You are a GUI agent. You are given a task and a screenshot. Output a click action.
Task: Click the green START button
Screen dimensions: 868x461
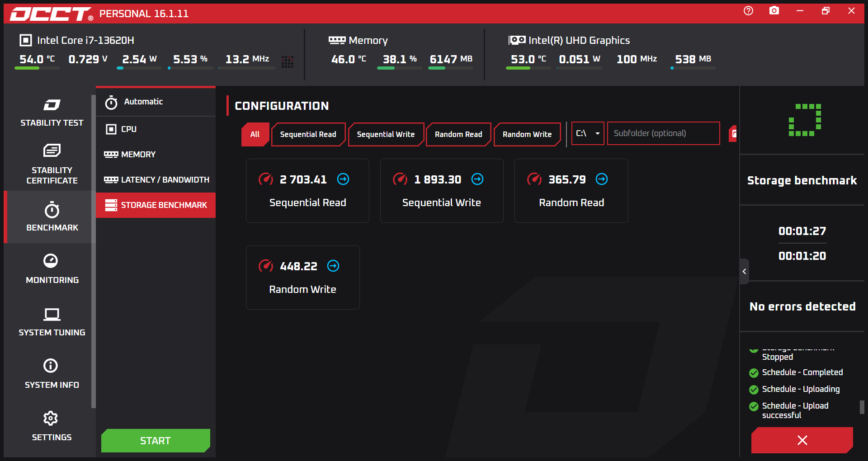tap(156, 441)
